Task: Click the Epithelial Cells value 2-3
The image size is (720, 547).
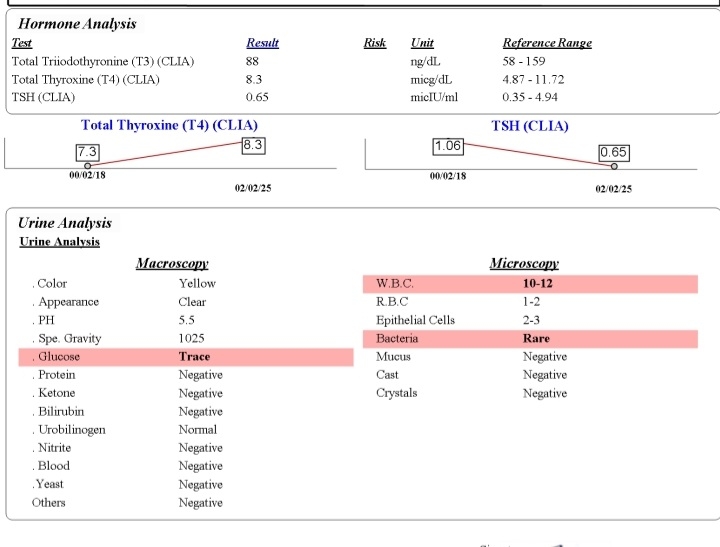Action: (531, 320)
